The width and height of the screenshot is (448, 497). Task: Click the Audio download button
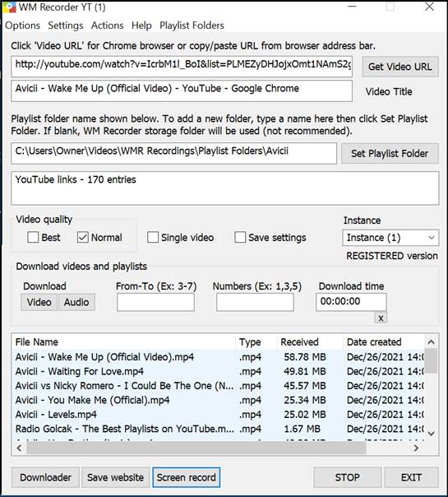coord(76,302)
